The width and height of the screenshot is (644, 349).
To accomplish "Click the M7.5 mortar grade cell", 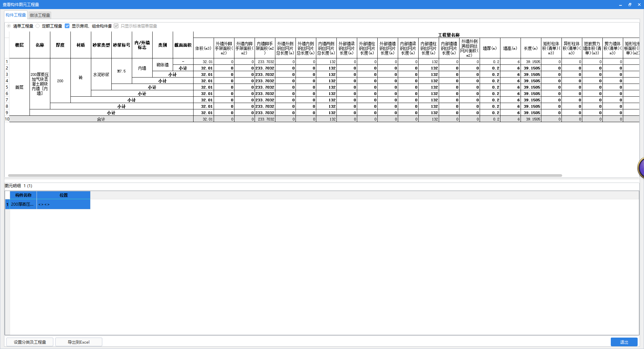I will [x=122, y=71].
